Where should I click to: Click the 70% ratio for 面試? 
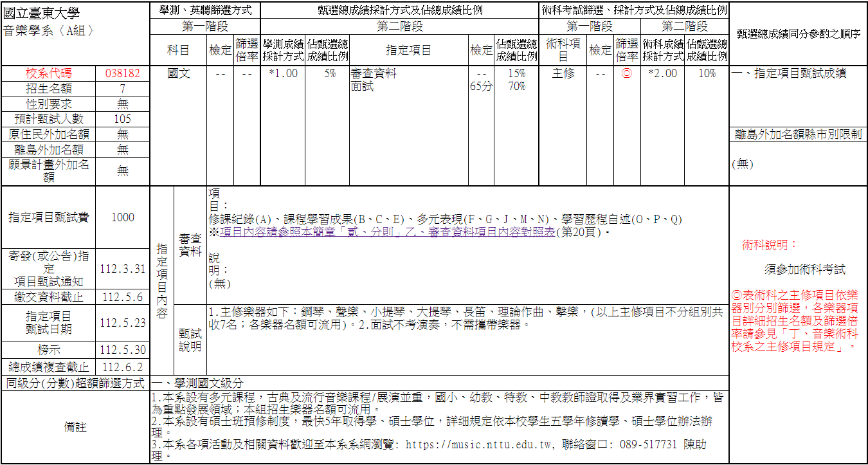516,86
